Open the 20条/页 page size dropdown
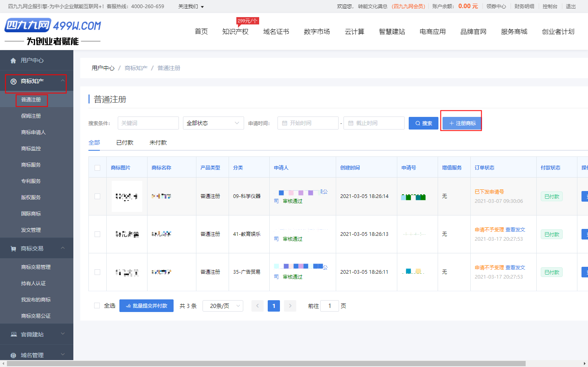Screen dimensions: 588x367 point(223,306)
